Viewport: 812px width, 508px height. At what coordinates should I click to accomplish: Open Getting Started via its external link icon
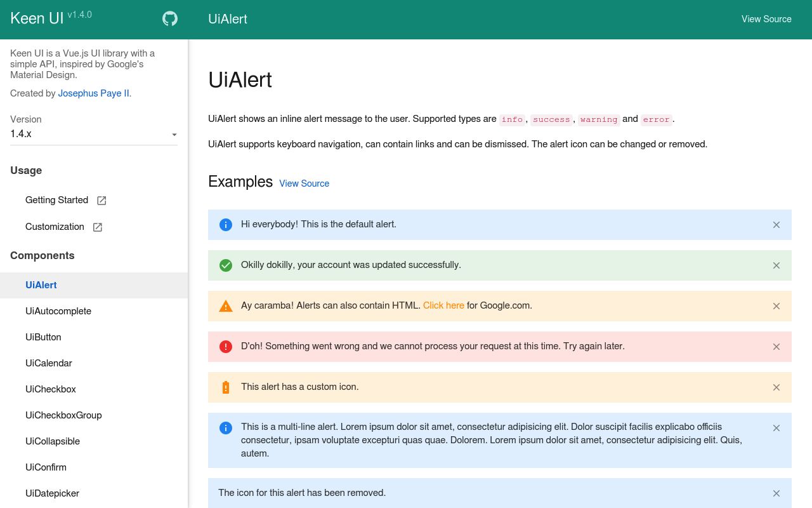click(x=101, y=200)
